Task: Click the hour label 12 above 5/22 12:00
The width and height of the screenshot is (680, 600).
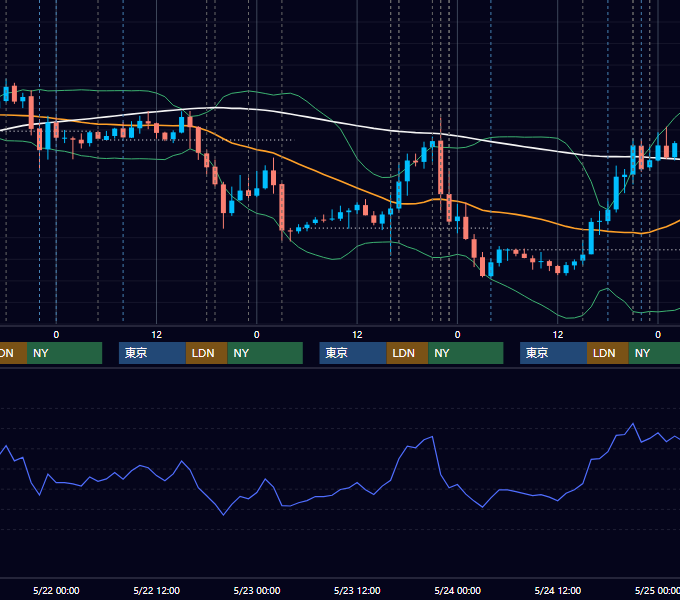Action: pos(157,335)
